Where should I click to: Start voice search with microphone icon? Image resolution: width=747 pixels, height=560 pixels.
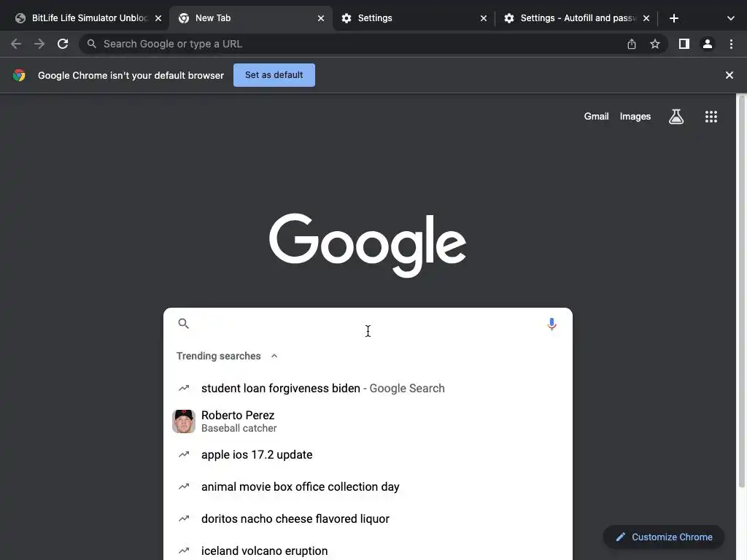pyautogui.click(x=551, y=324)
